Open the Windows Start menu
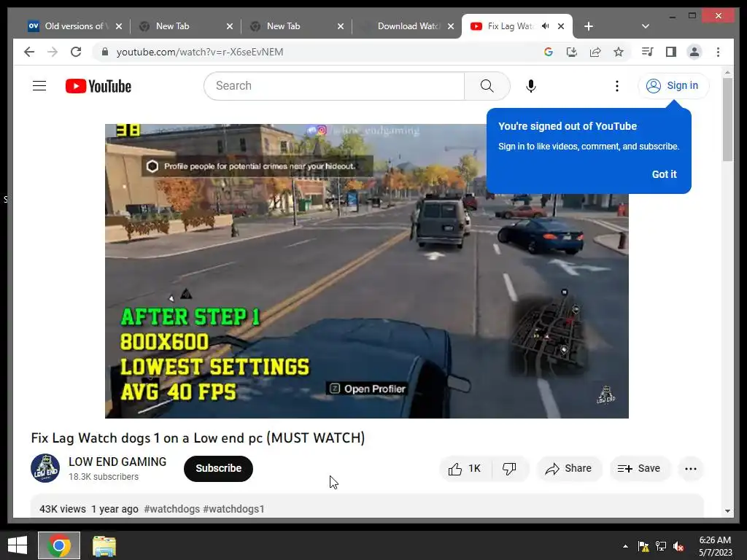The width and height of the screenshot is (747, 560). click(18, 545)
